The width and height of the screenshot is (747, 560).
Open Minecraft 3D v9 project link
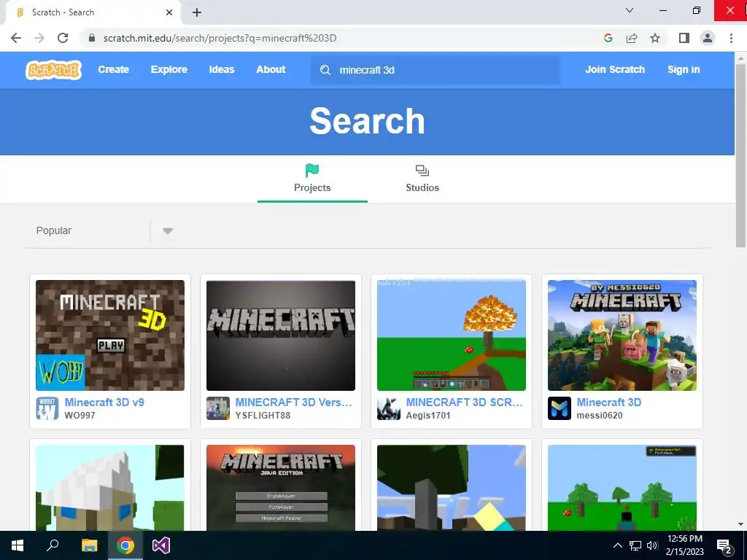pyautogui.click(x=104, y=402)
